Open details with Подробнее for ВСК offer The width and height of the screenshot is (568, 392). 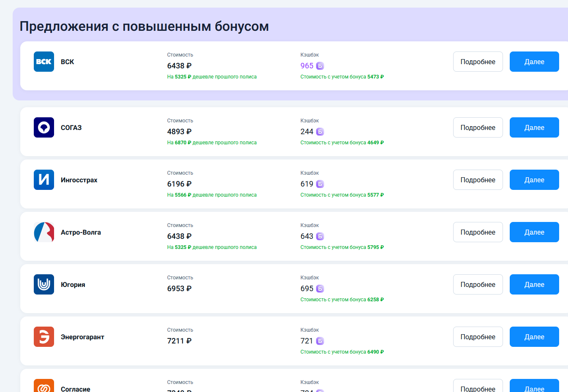[x=478, y=62]
